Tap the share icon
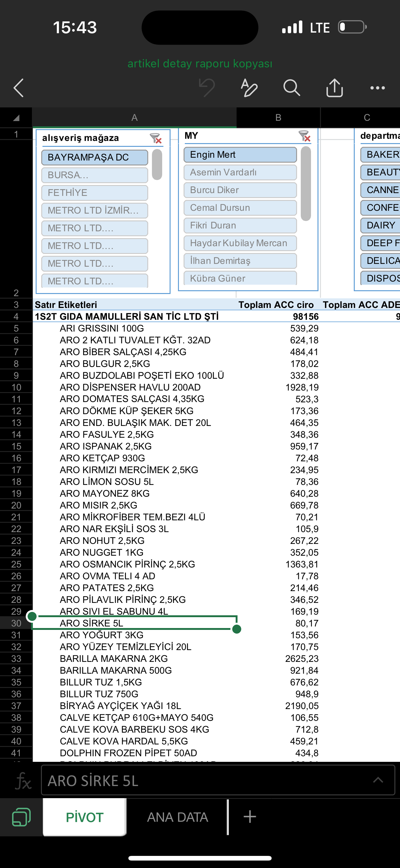 click(x=334, y=88)
